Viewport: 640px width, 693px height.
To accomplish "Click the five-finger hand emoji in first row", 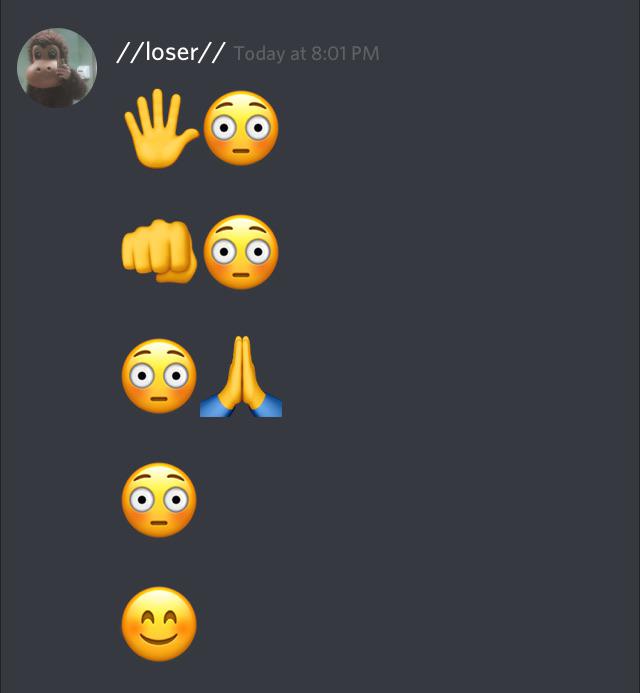I will (x=161, y=129).
